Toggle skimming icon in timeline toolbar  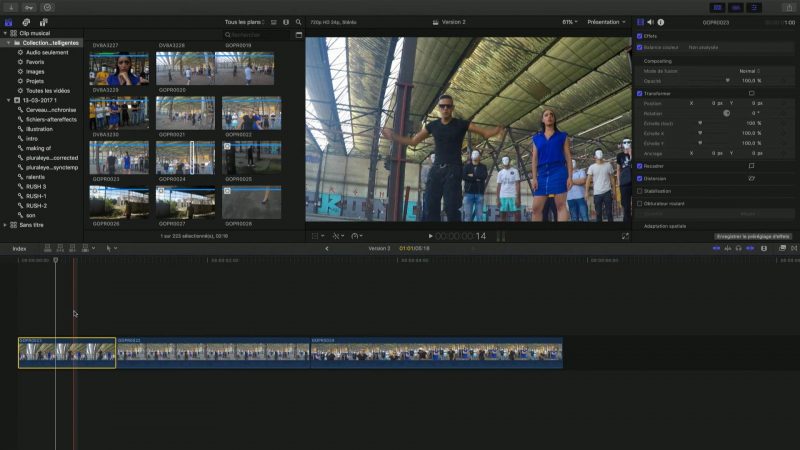[716, 248]
